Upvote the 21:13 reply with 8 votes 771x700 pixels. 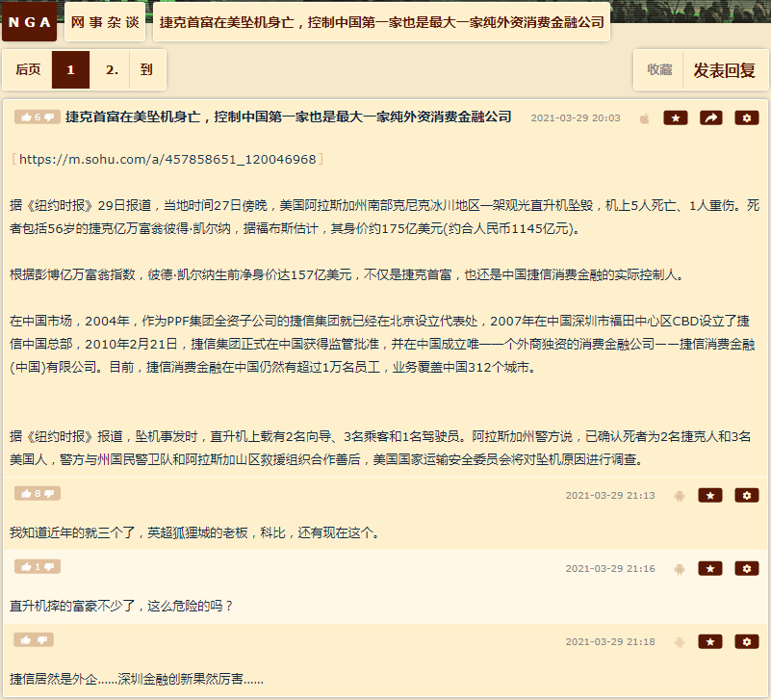tap(27, 493)
